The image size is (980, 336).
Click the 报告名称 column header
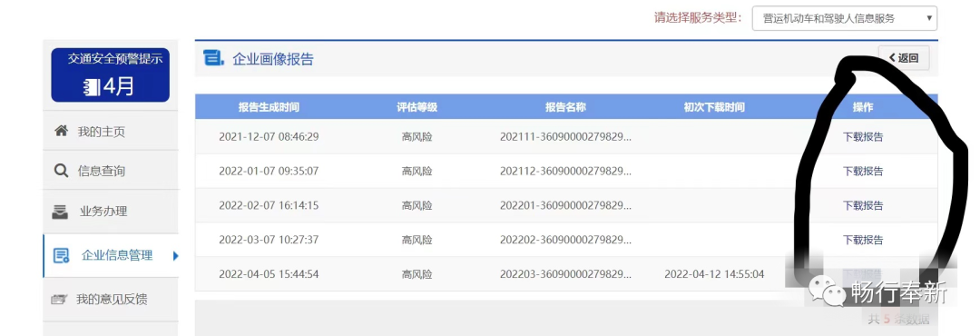(565, 107)
